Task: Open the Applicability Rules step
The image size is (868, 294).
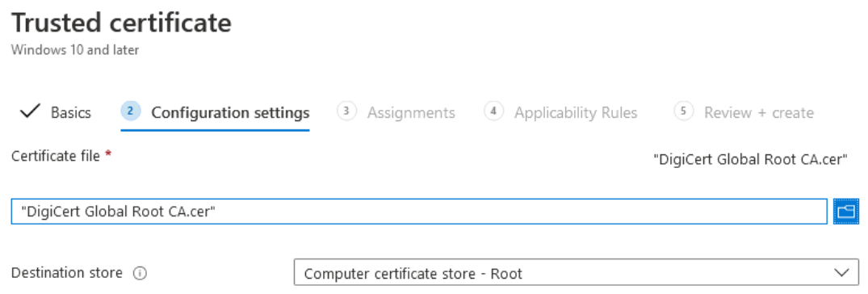Action: [x=576, y=113]
